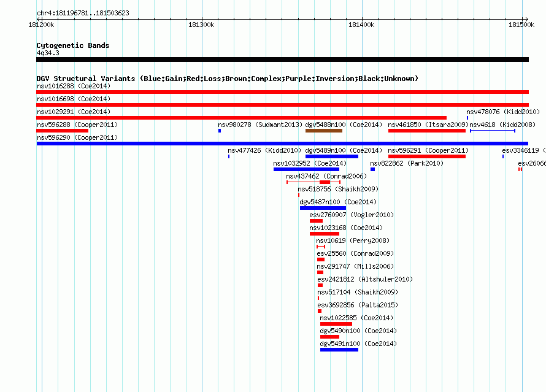The width and height of the screenshot is (546, 392).
Task: Click the blue dgv5487n100 gain bar
Action: (323, 208)
